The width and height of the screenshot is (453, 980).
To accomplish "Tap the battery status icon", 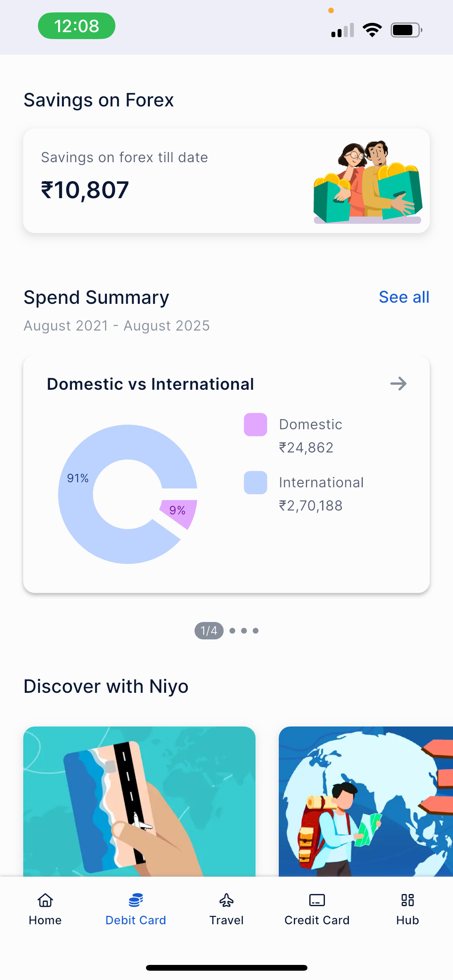I will (x=406, y=30).
